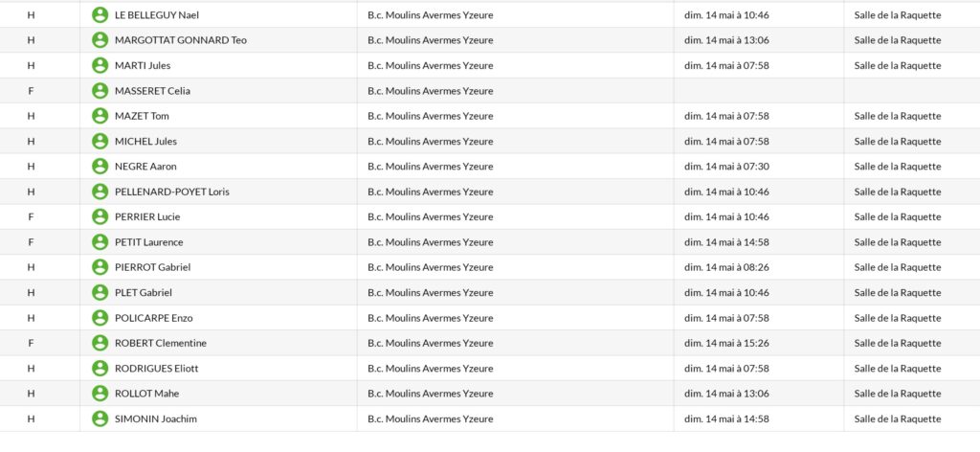Select the user icon next to ROBERT Clementine

coord(100,343)
